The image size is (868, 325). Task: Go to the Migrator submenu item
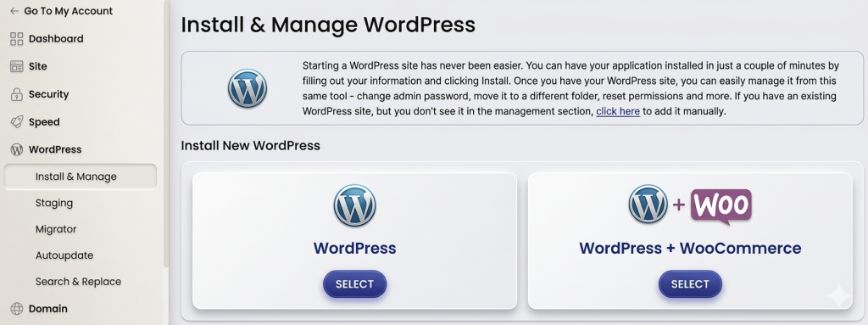(56, 229)
